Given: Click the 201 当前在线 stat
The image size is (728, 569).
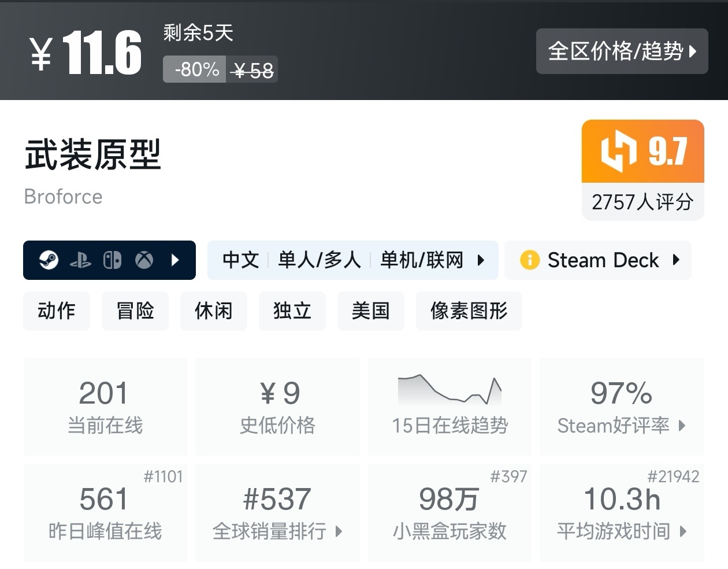Looking at the screenshot, I should pyautogui.click(x=105, y=407).
